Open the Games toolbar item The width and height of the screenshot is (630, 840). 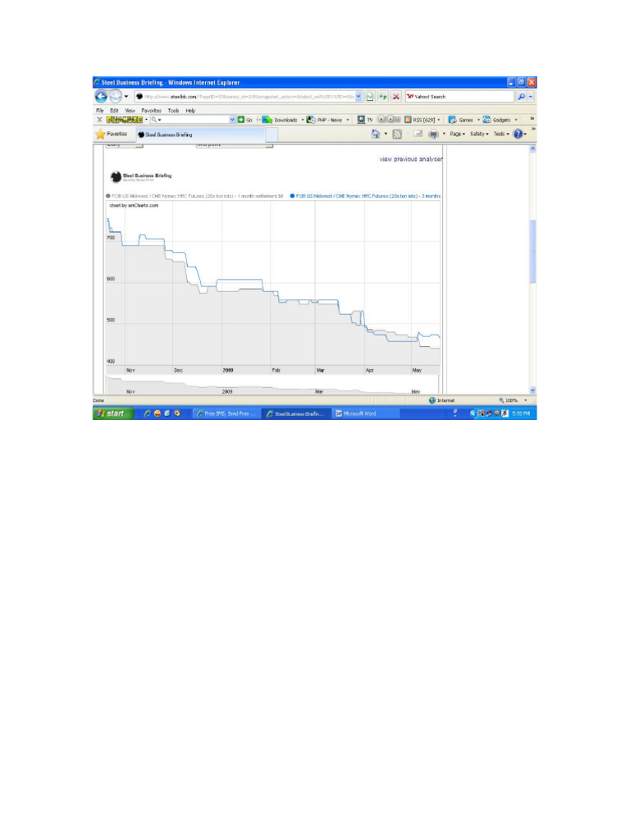(x=461, y=120)
